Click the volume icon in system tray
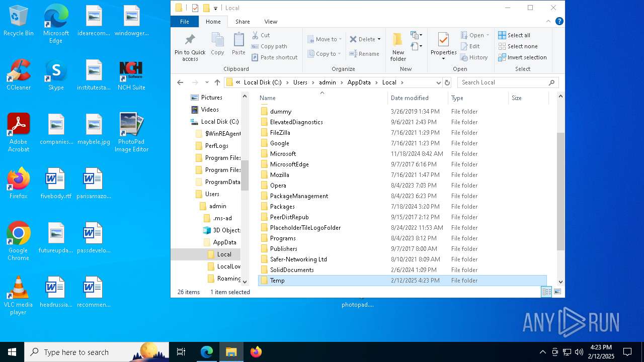Image resolution: width=644 pixels, height=362 pixels. 579,352
